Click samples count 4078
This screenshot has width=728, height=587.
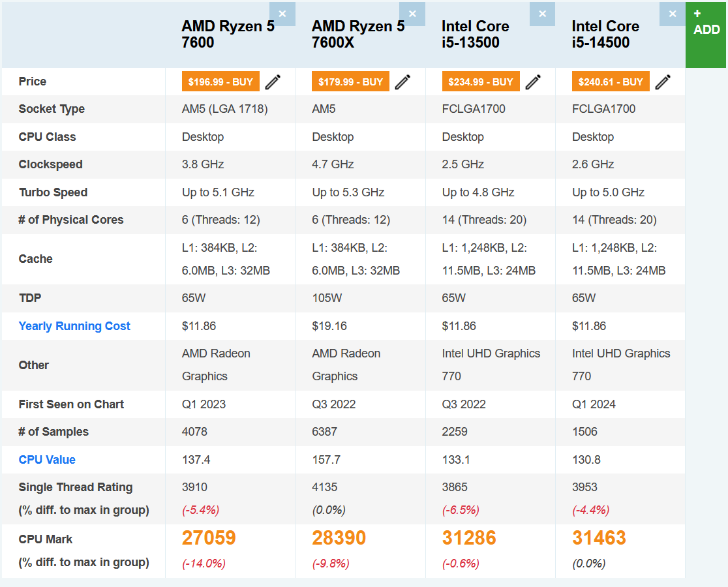[194, 432]
